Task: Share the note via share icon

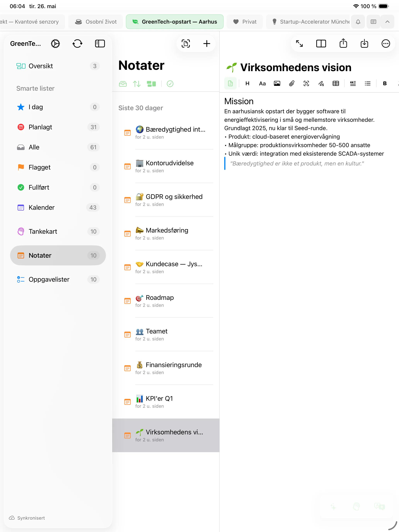Action: click(x=343, y=43)
